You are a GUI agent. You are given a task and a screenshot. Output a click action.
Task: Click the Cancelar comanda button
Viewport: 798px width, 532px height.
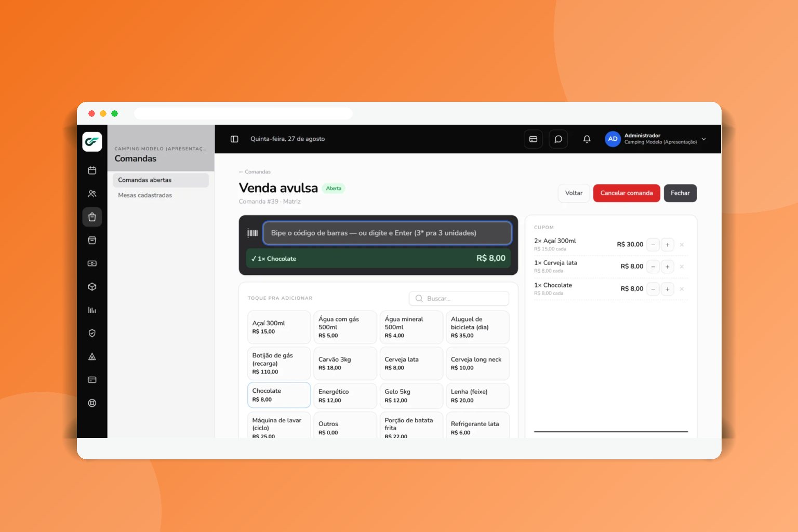tap(627, 193)
